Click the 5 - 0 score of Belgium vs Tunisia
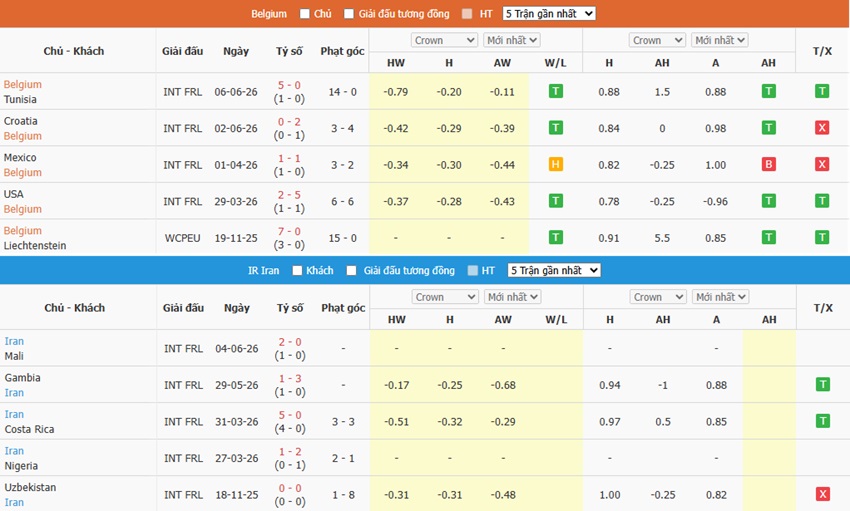 click(x=289, y=85)
